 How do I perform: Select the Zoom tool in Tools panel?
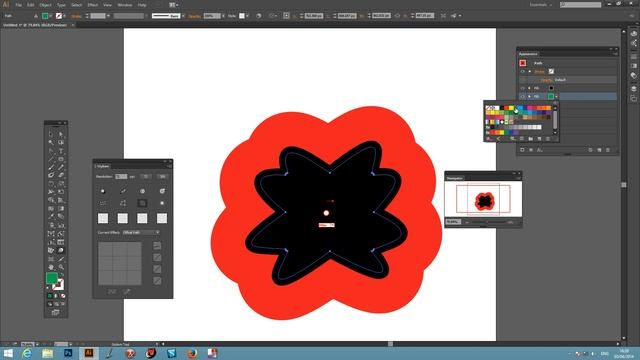click(x=61, y=267)
